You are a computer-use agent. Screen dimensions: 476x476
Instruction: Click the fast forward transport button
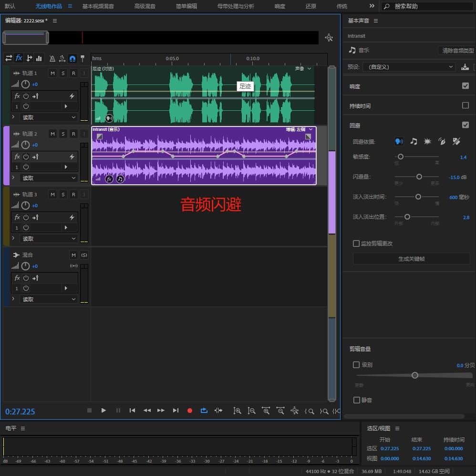[161, 410]
